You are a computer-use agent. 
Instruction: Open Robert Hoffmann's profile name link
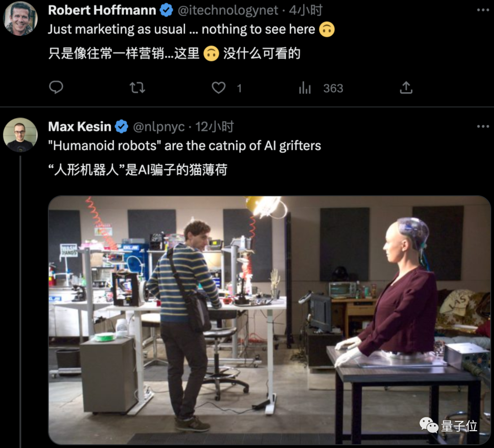coord(102,10)
